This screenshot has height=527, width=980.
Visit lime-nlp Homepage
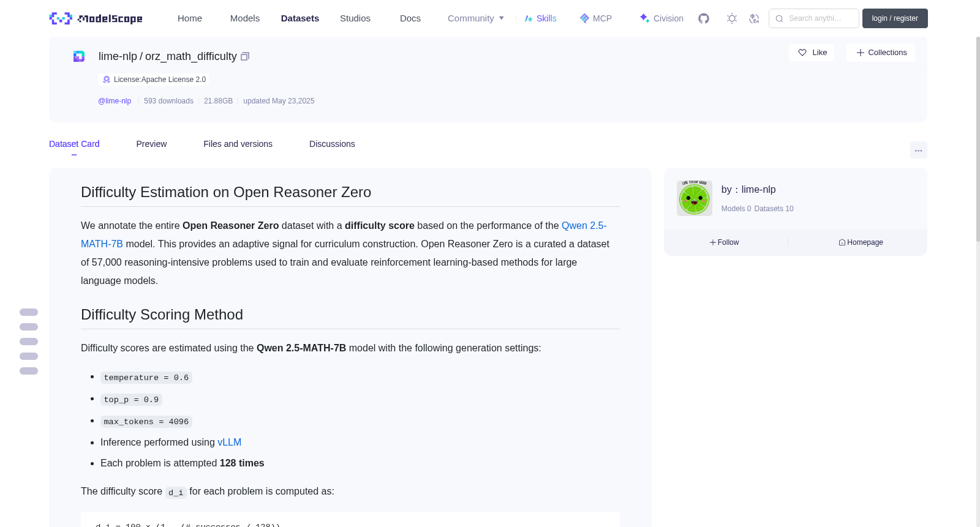tap(861, 242)
